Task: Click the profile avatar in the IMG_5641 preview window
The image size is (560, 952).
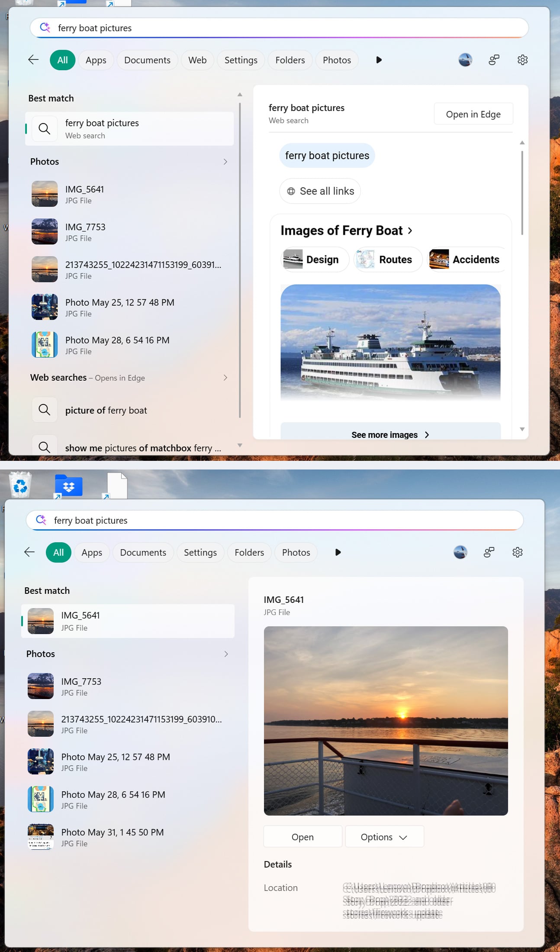Action: [x=460, y=552]
